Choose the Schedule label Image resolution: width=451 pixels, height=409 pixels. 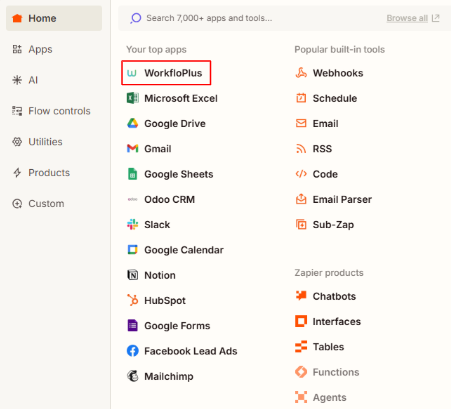point(335,98)
